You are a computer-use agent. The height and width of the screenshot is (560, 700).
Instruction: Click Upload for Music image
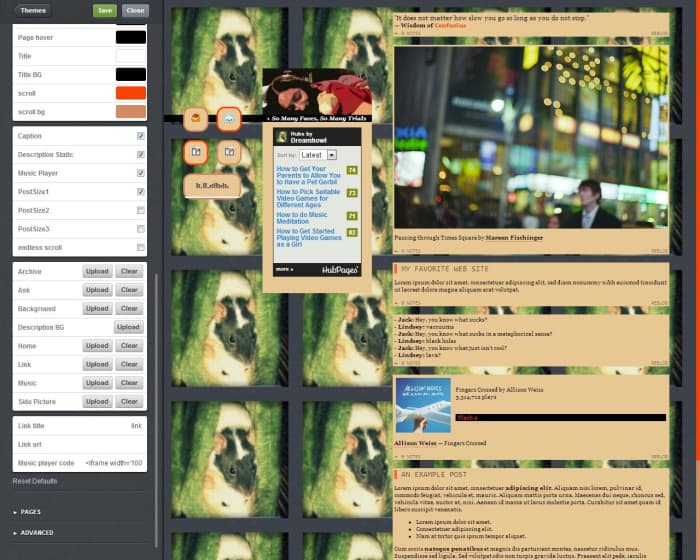(97, 383)
